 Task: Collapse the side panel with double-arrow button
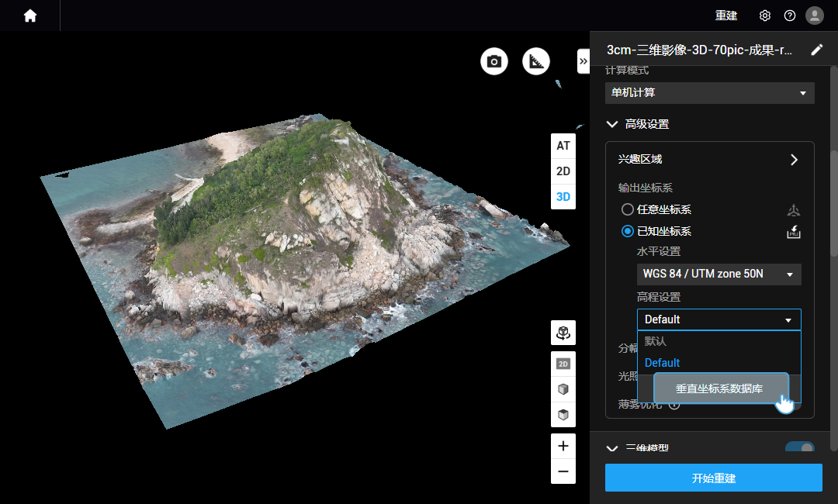tap(583, 61)
